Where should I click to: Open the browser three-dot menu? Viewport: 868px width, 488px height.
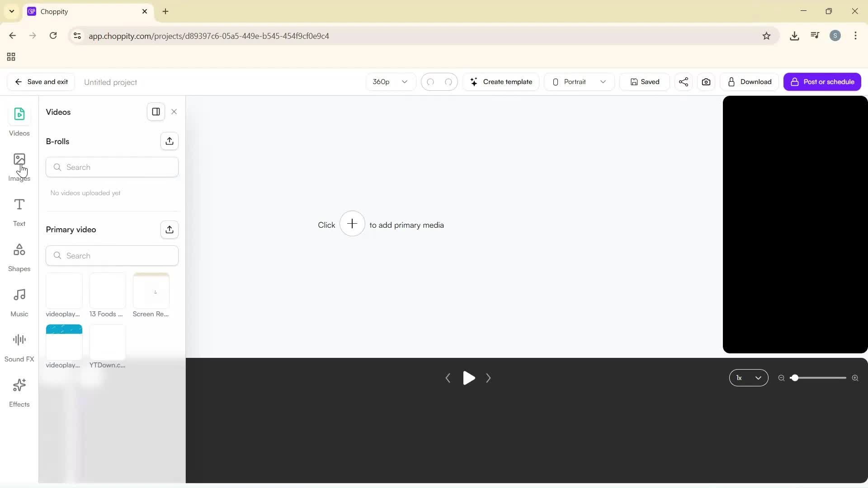click(x=856, y=36)
